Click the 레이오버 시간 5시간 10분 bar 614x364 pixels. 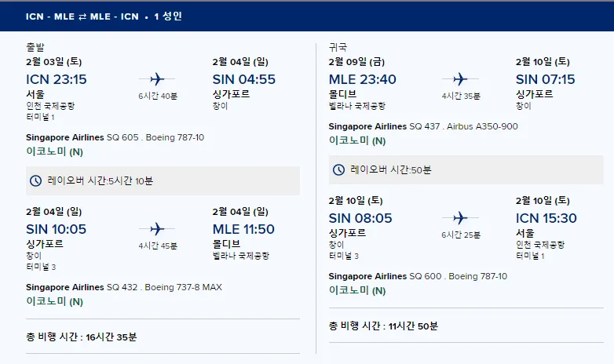pos(163,181)
